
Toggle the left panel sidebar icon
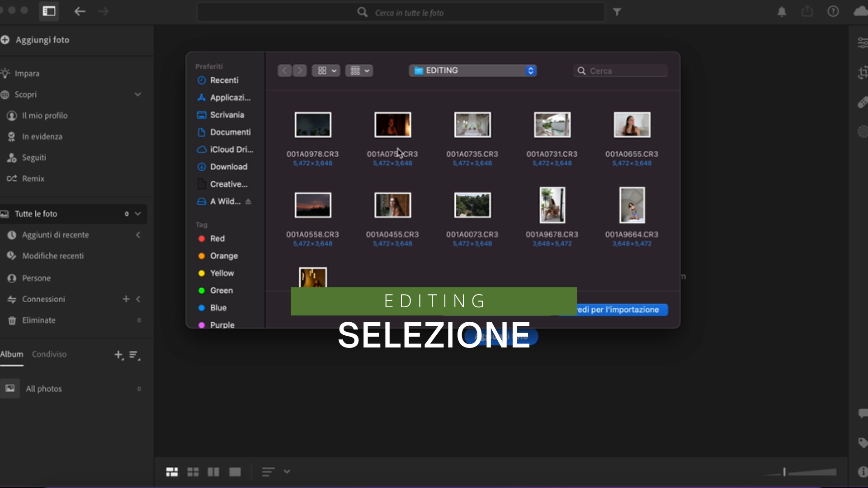[x=49, y=12]
